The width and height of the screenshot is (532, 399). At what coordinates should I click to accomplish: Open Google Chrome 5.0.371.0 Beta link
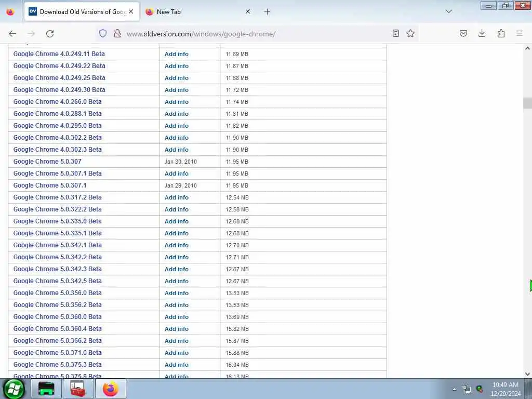pyautogui.click(x=57, y=353)
